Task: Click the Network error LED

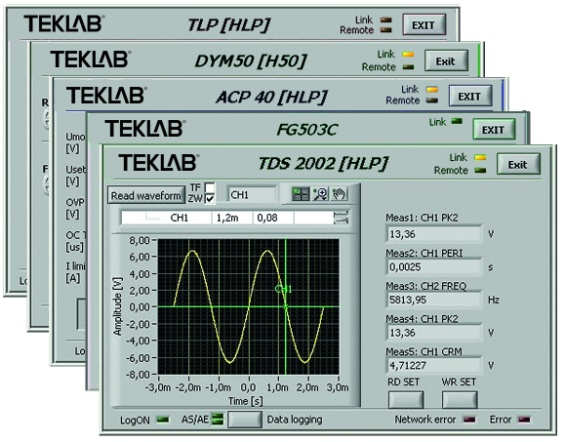Action: 469,419
